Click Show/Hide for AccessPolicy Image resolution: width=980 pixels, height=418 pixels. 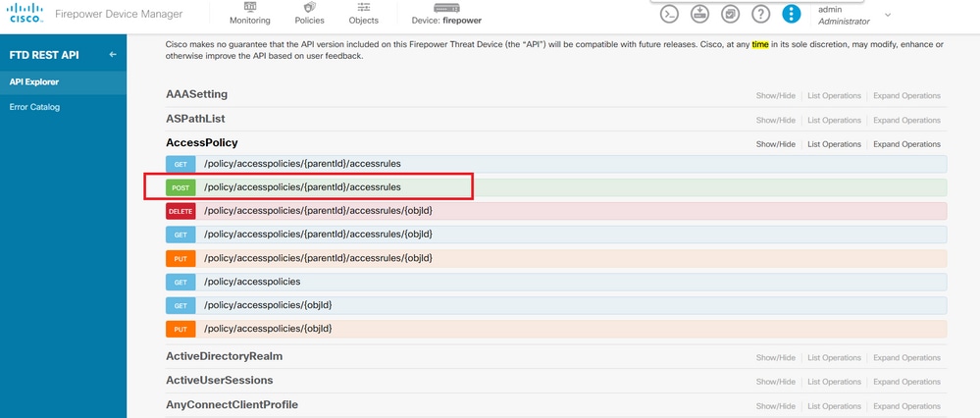click(775, 144)
